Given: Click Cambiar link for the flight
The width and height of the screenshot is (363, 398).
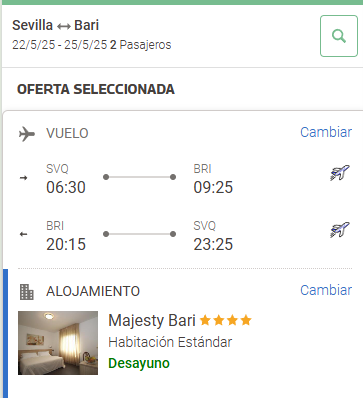Looking at the screenshot, I should click(326, 132).
